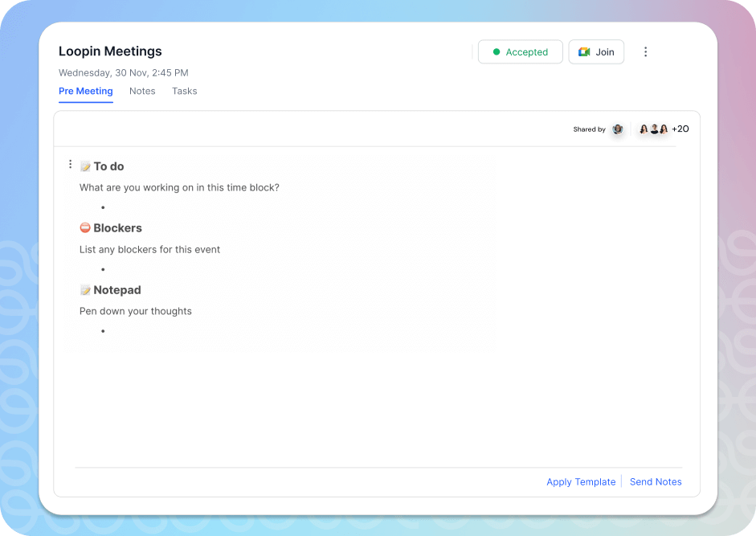Click the Notepad heading
This screenshot has width=756, height=536.
tap(117, 290)
